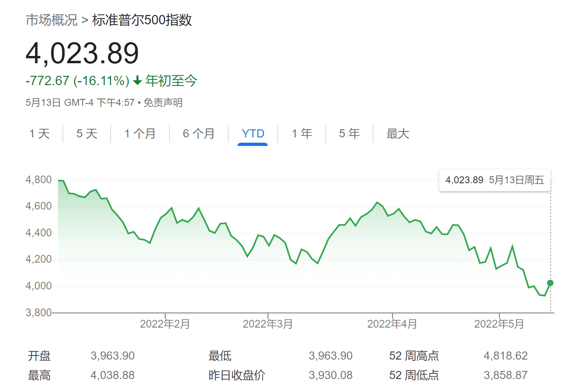This screenshot has height=392, width=577.
Task: Select the 最大 range tab
Action: point(398,134)
